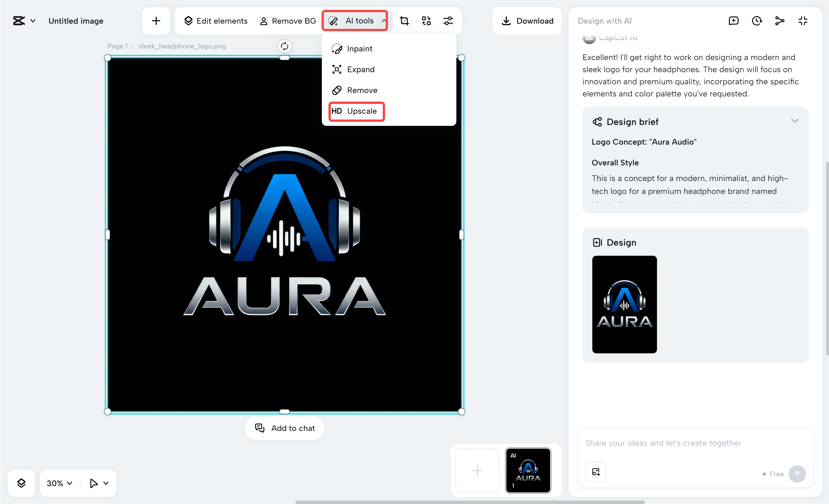Open the cursor tool dropdown
829x504 pixels.
(x=99, y=483)
